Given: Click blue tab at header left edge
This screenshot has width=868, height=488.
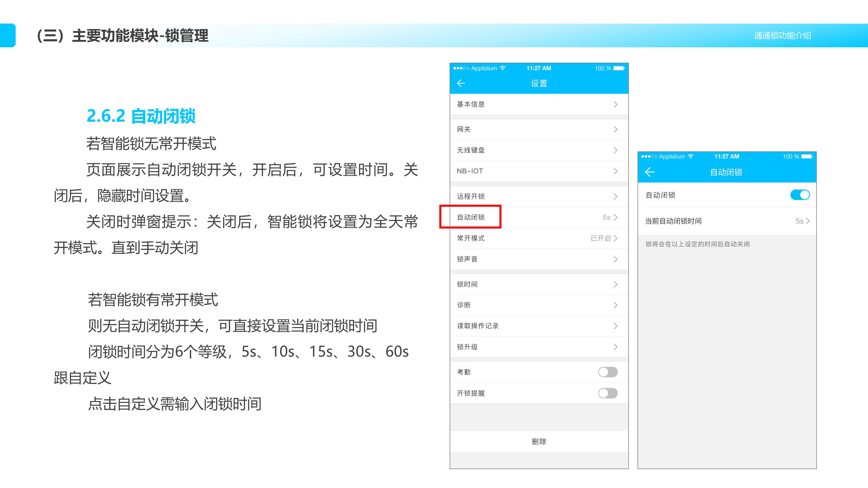Looking at the screenshot, I should coord(8,35).
